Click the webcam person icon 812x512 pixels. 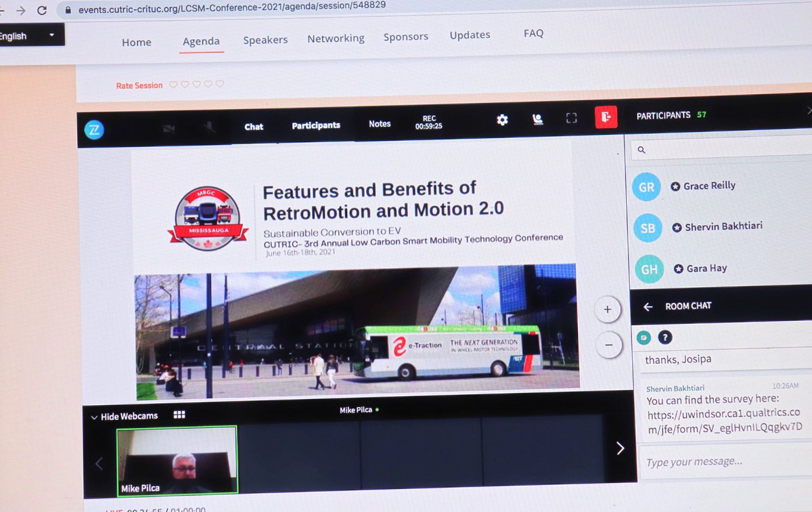click(x=537, y=119)
